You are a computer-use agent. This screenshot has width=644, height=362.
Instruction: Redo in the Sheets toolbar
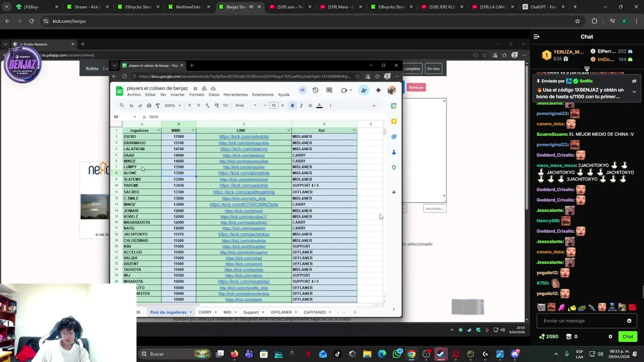point(140,106)
